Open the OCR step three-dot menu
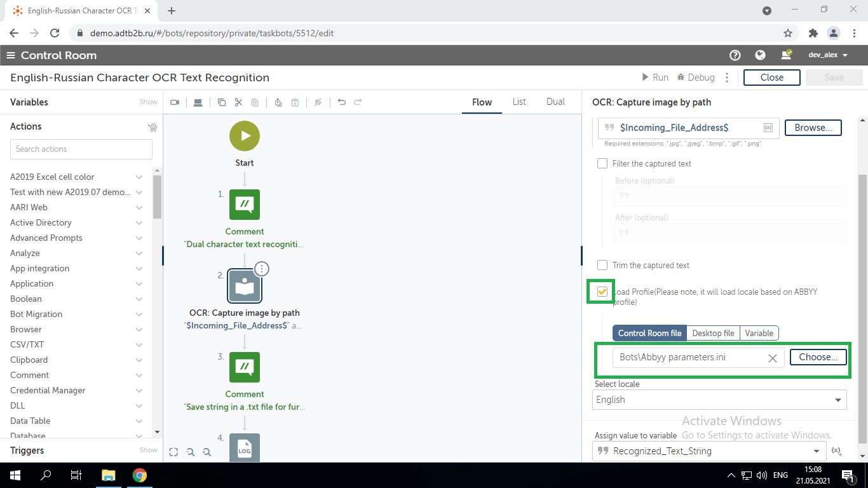The image size is (868, 488). pyautogui.click(x=262, y=269)
